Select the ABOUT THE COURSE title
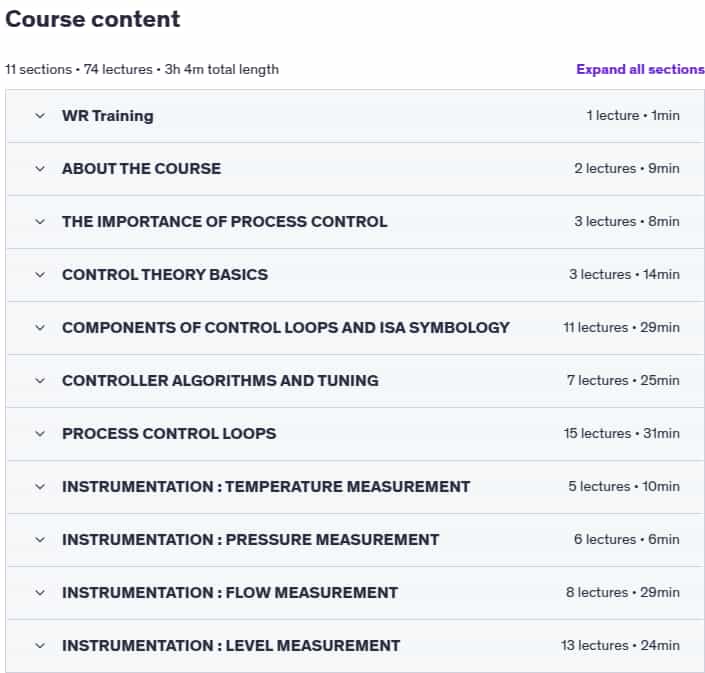705x673 pixels. 142,169
